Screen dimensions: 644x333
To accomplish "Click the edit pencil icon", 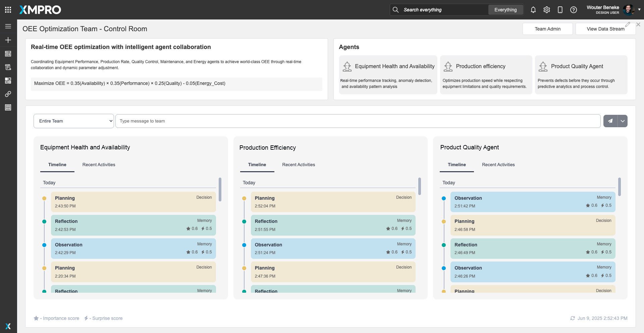I will tap(628, 25).
